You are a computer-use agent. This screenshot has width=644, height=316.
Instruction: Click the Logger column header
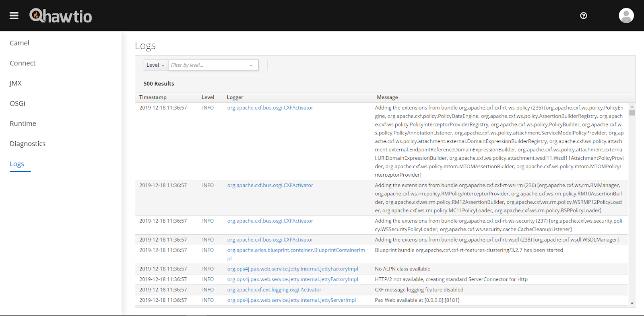pyautogui.click(x=235, y=97)
